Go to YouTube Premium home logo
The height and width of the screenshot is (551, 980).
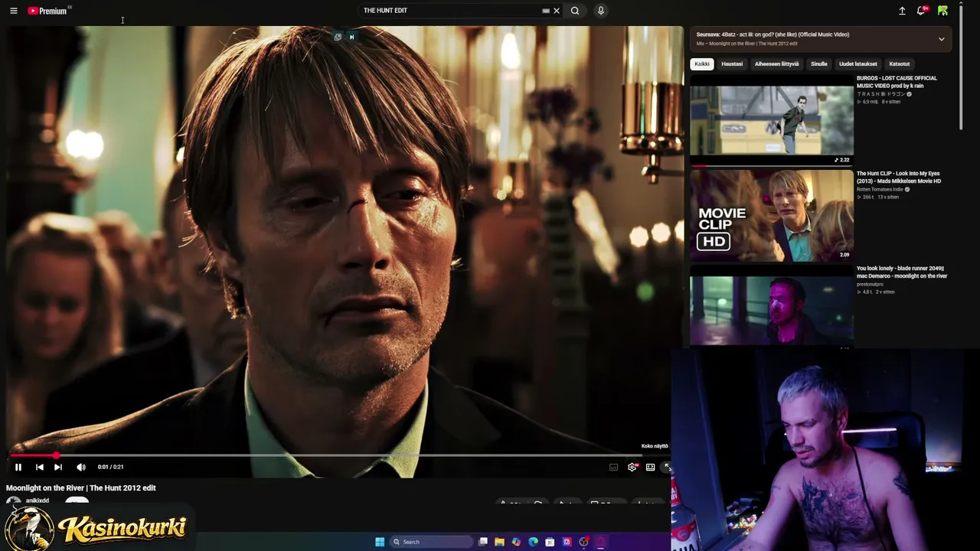coord(49,11)
